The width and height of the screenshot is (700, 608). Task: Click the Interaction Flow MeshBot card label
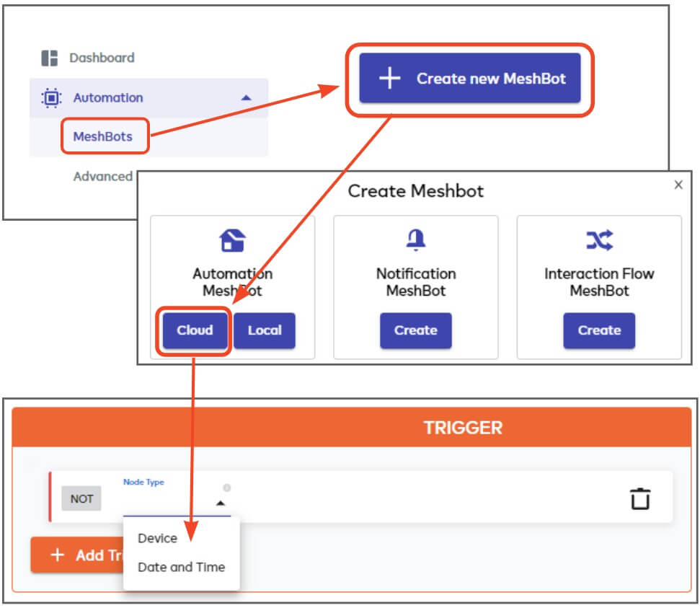click(599, 282)
